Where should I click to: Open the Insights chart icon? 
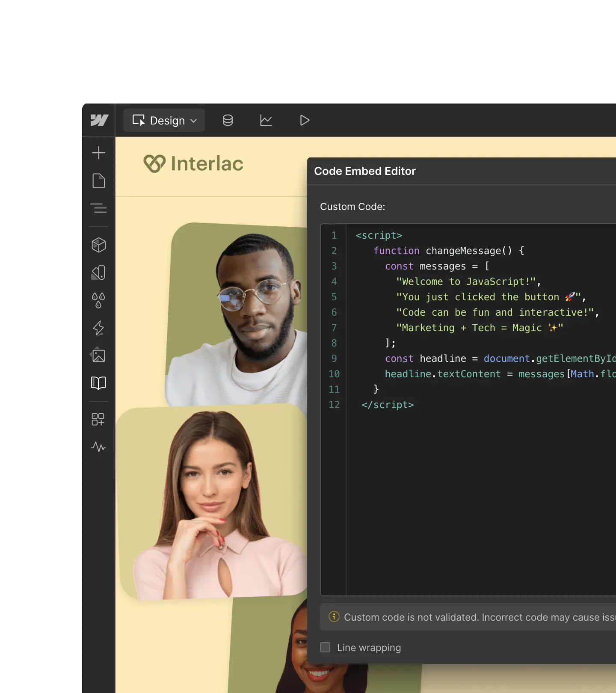[266, 120]
